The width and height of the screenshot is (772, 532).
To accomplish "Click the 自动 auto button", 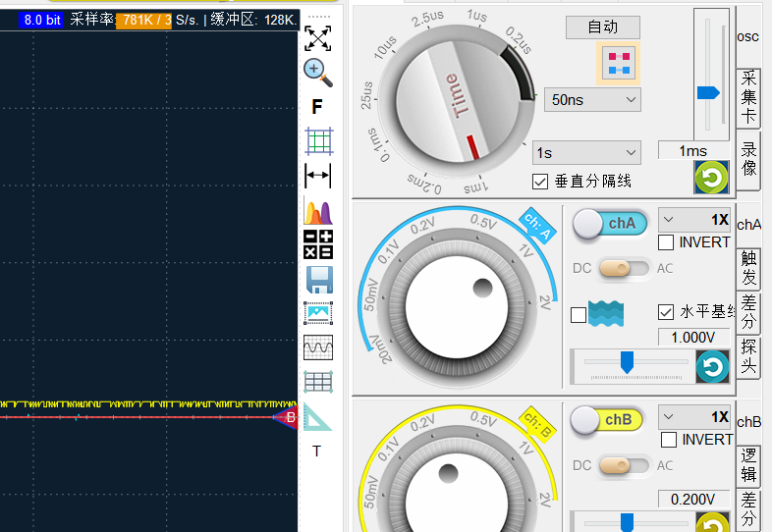I will point(603,27).
